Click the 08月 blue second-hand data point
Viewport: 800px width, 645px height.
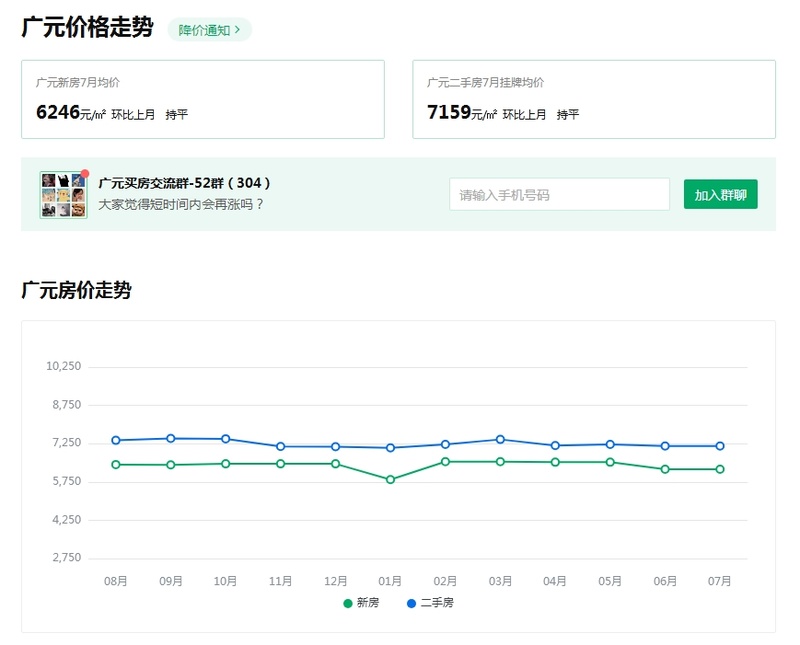116,440
